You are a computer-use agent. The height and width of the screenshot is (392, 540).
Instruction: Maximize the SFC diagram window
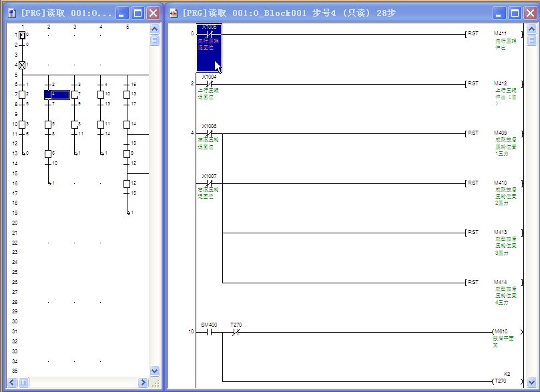coord(138,13)
